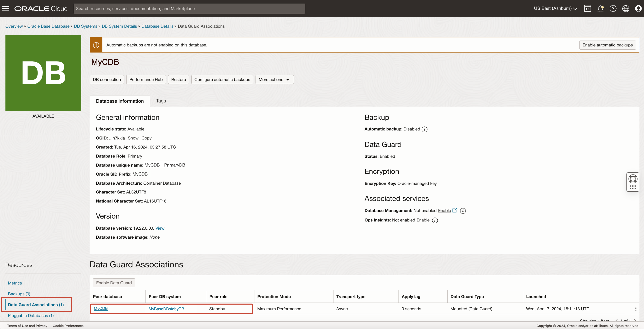Click the info icon beside Ops Insights
The height and width of the screenshot is (329, 644).
click(x=435, y=220)
